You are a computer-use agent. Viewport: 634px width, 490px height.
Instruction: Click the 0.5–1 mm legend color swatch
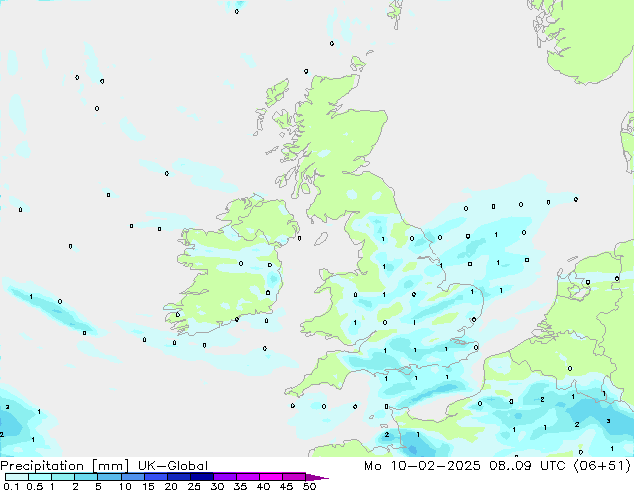(x=40, y=477)
